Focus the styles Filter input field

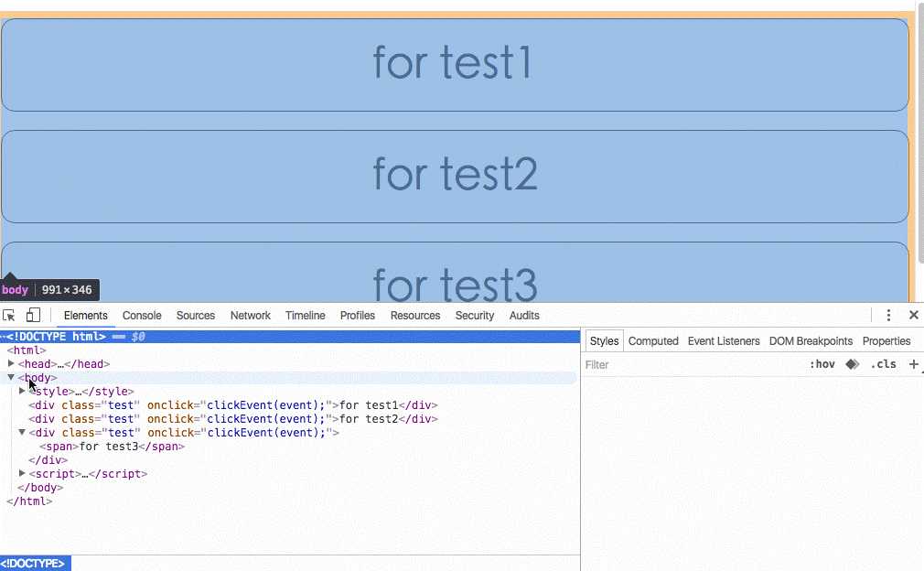pyautogui.click(x=686, y=364)
